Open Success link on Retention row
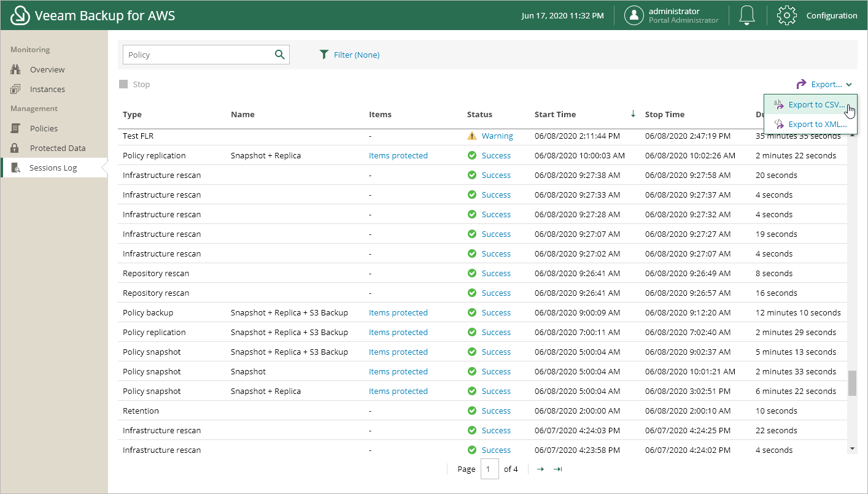The width and height of the screenshot is (868, 494). tap(496, 411)
